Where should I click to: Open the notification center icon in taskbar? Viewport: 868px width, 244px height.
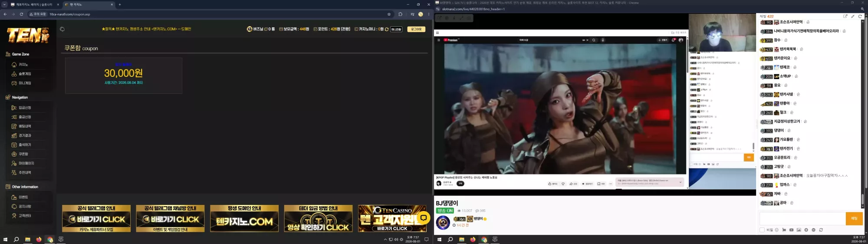[x=426, y=239]
